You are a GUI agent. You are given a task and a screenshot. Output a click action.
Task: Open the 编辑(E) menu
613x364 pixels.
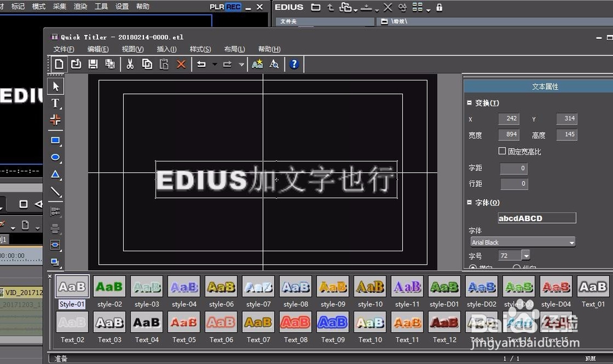98,49
